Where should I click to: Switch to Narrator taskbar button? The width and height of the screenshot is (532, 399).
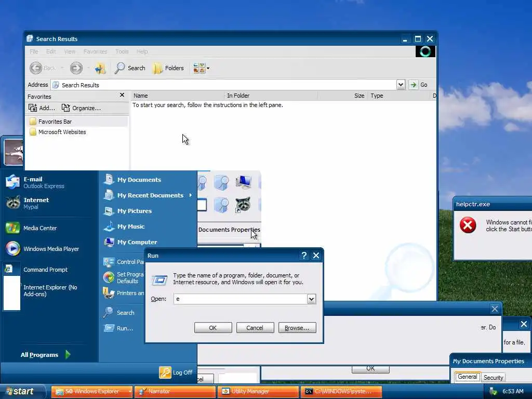pos(175,391)
